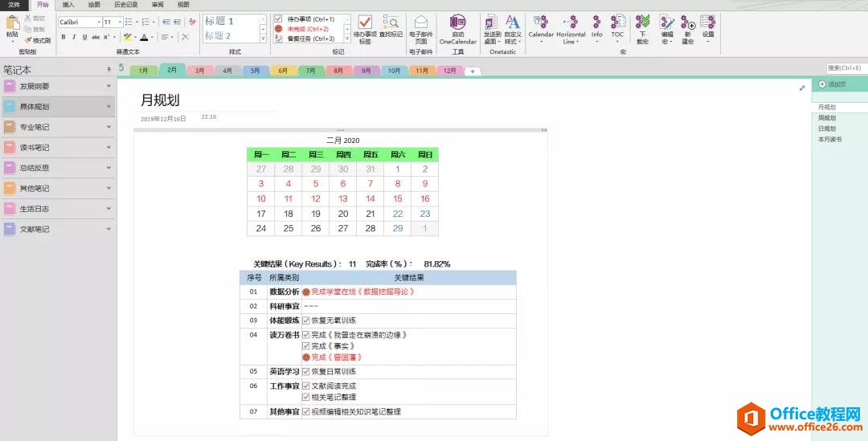Clear all formatting with eraser icon

192,22
